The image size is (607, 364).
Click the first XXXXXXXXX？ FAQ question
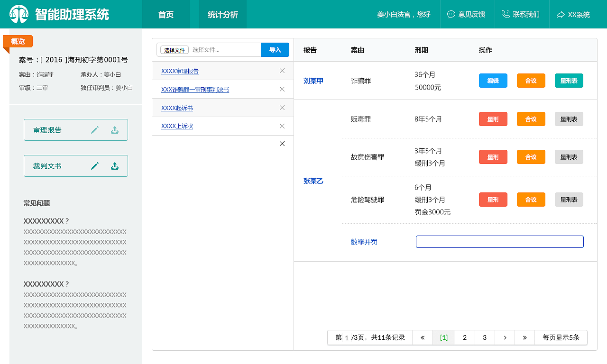[x=46, y=221]
